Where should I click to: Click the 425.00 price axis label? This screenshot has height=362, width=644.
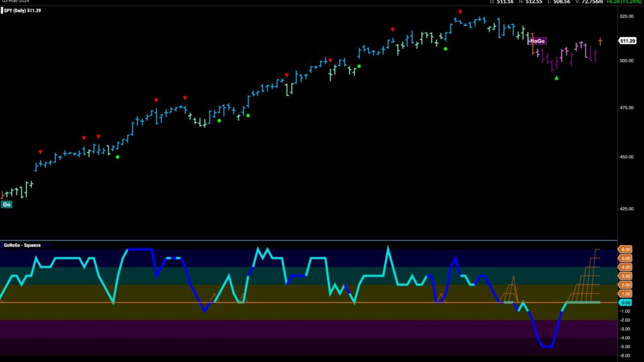[x=626, y=209]
